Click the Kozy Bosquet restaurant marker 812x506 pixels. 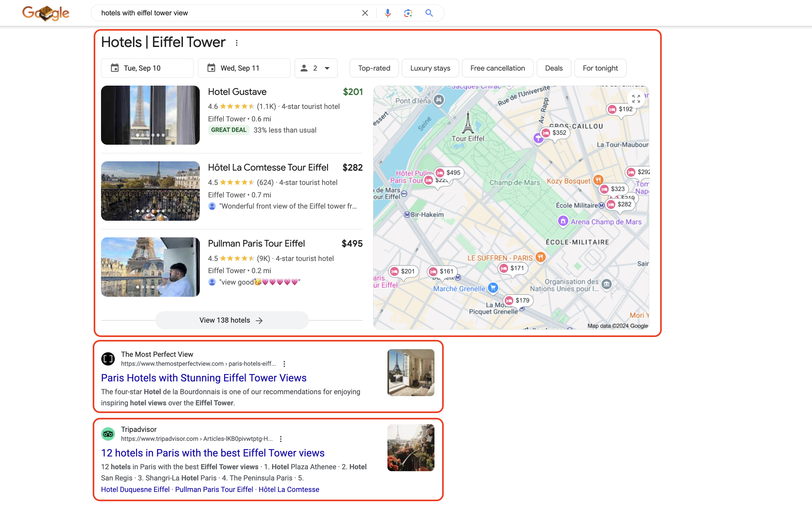coord(598,180)
